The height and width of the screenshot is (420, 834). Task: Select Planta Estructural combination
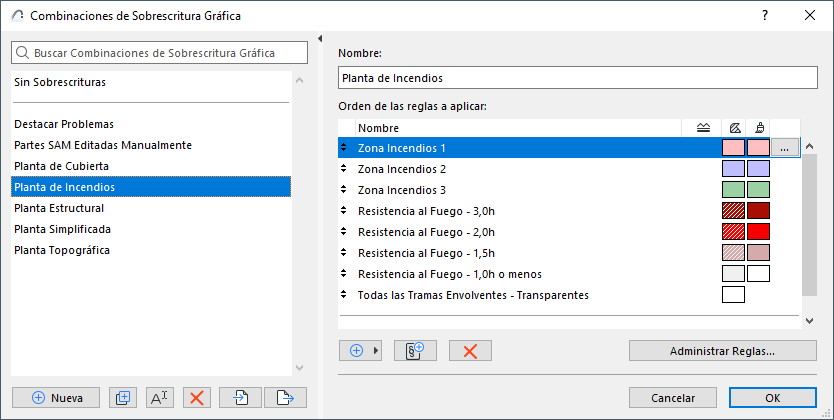59,208
